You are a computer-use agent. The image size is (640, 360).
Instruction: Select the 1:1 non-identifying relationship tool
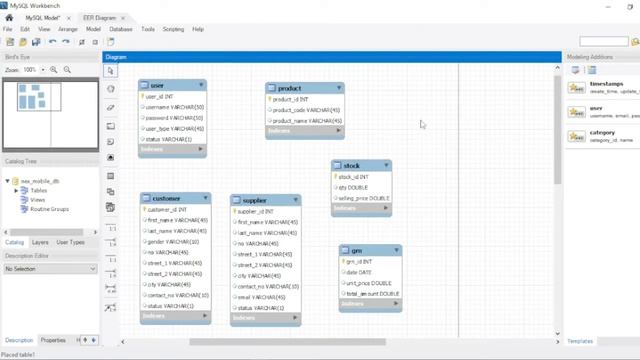pos(111,227)
